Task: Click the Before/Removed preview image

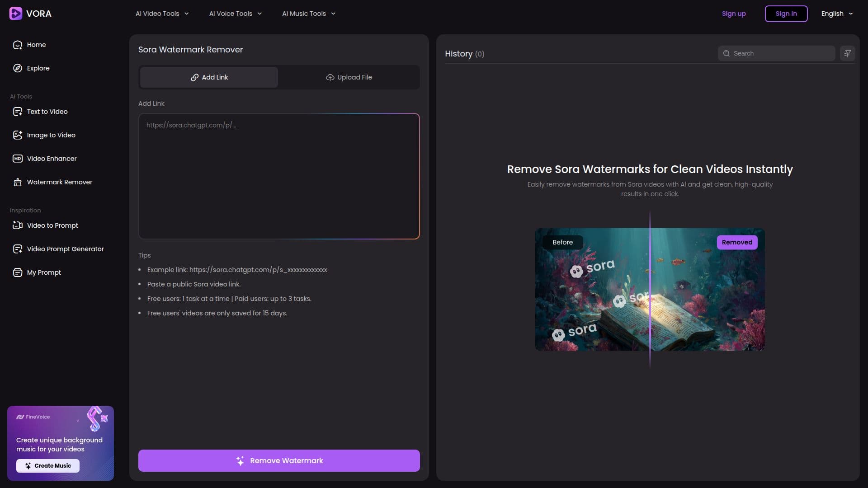Action: (x=650, y=289)
